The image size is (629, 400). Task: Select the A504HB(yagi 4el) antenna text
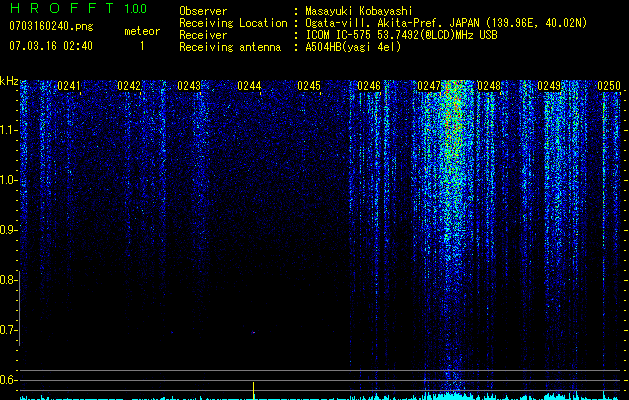353,47
